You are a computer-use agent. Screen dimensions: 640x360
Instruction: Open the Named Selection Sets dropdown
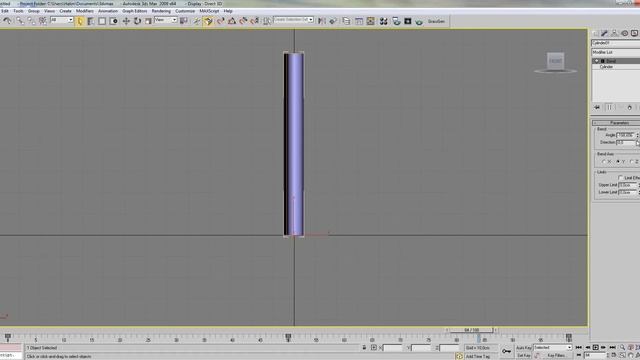coord(293,20)
